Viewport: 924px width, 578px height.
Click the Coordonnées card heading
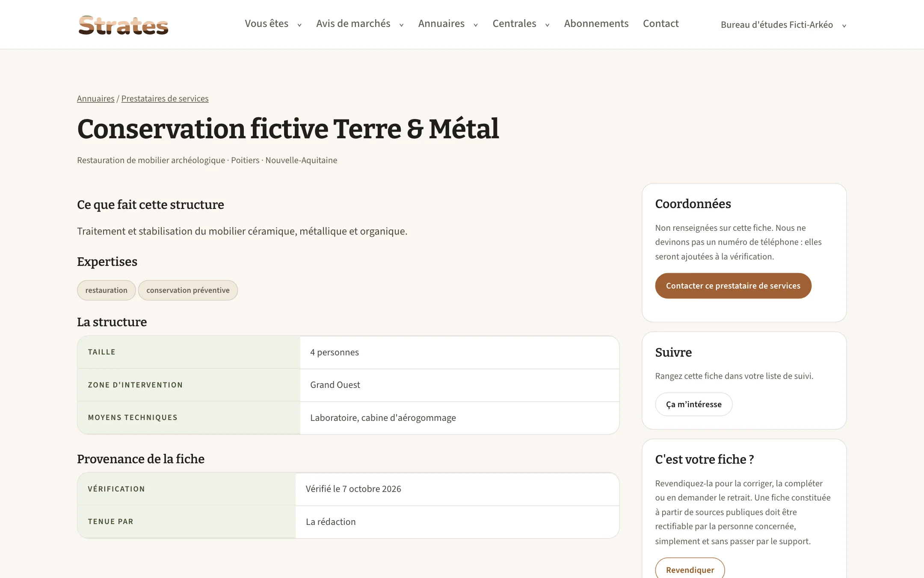[x=693, y=204]
